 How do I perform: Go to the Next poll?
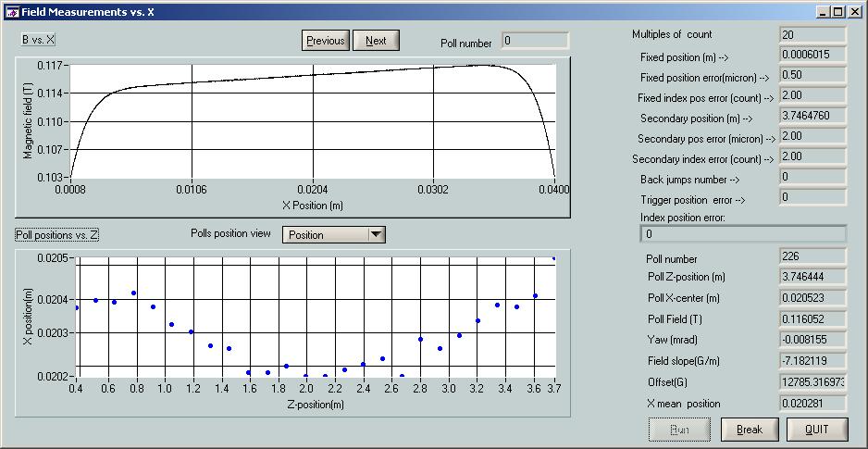click(376, 41)
